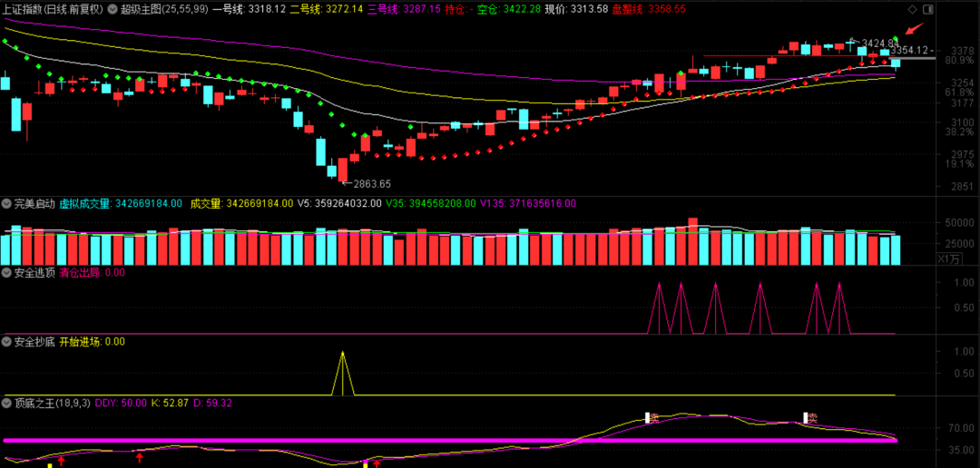
Task: Open dropdown next to 超级主图 indicator
Action: pyautogui.click(x=113, y=8)
